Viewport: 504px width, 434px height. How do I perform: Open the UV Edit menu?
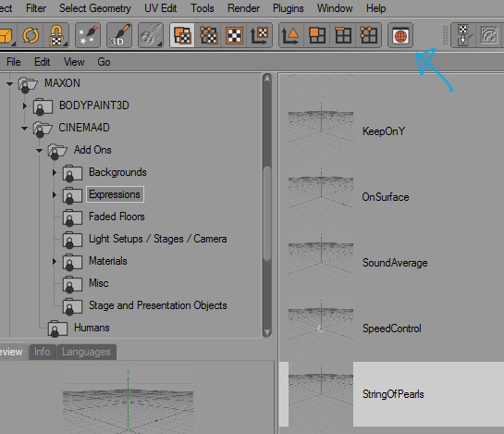tap(160, 8)
